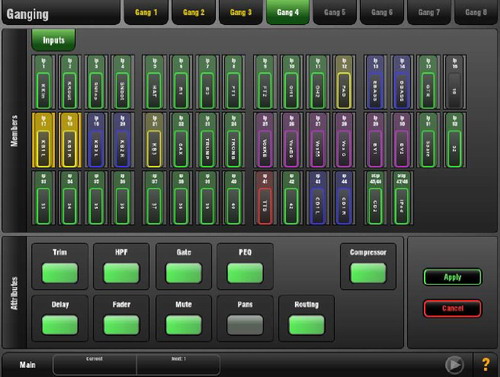Click the scene Go play button
500x377 pixels.
click(x=454, y=364)
